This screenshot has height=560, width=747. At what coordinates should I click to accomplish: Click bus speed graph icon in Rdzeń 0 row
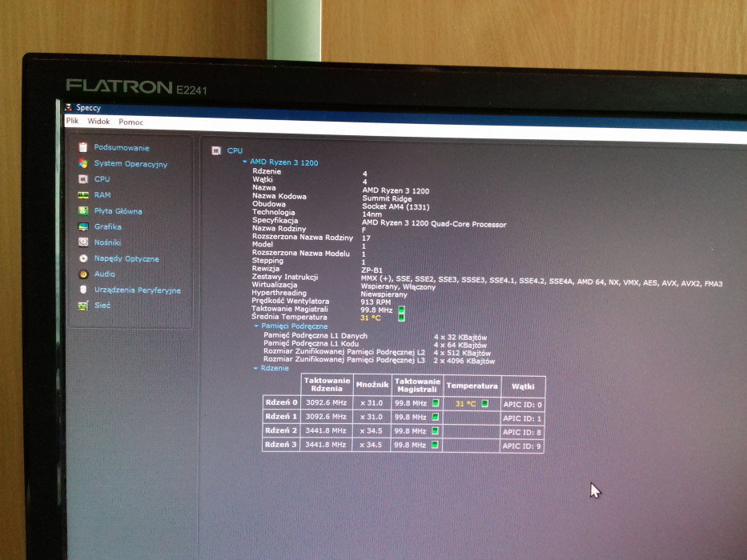pos(435,403)
